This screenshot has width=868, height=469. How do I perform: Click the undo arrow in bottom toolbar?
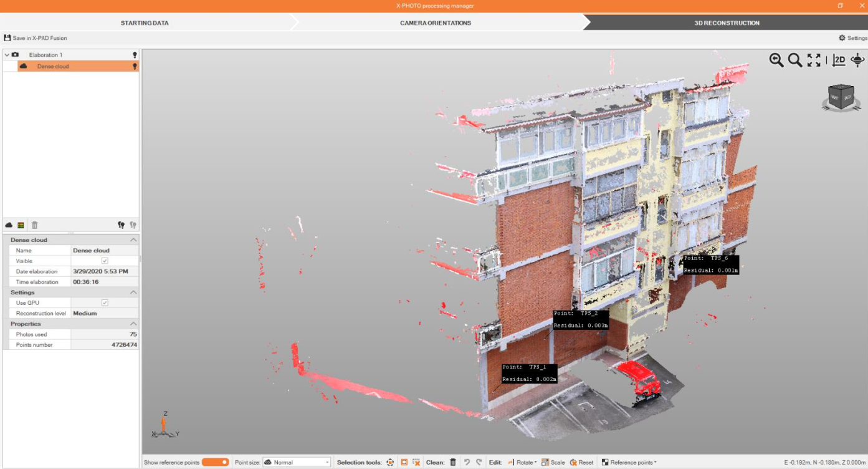(467, 462)
